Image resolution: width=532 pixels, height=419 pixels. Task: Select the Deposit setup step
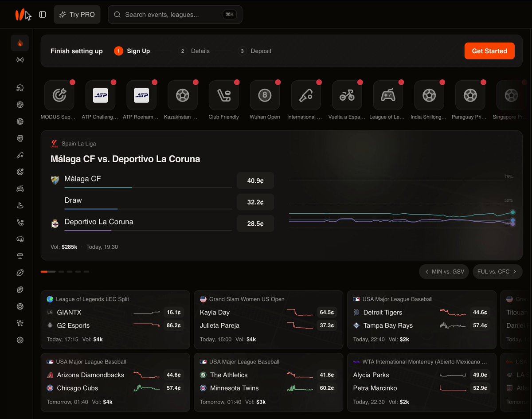point(254,51)
